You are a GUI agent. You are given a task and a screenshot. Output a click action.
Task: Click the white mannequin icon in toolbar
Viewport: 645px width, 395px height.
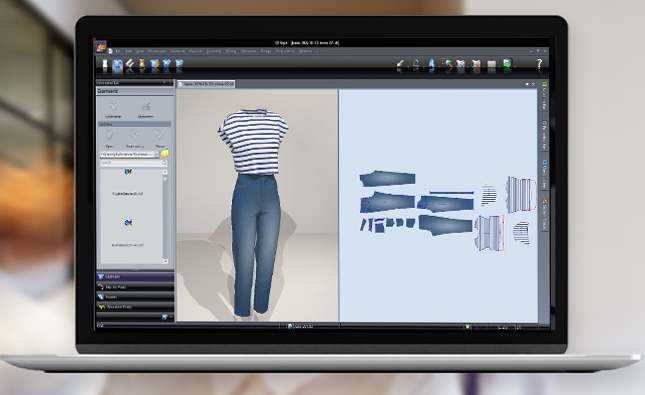tap(105, 65)
